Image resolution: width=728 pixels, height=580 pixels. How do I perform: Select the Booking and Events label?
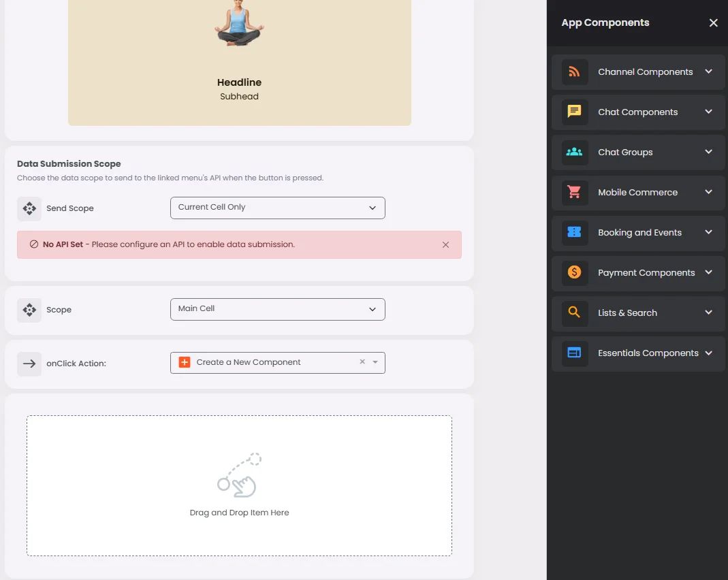pyautogui.click(x=639, y=232)
